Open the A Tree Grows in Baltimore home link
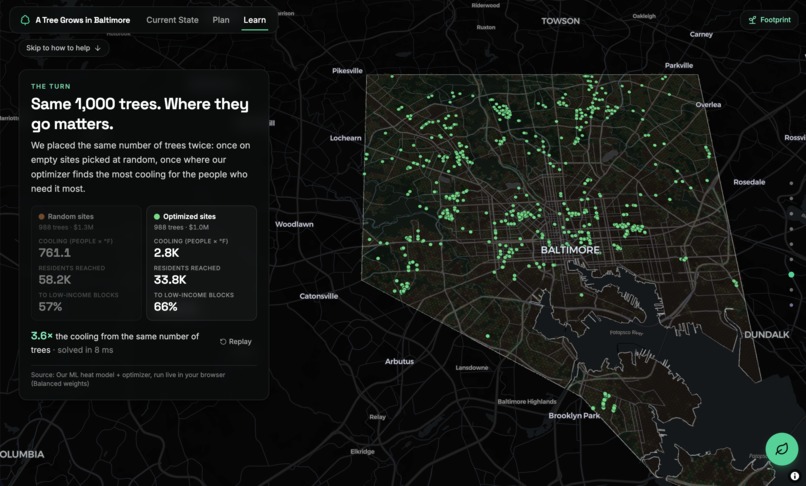806x486 pixels. pos(75,20)
